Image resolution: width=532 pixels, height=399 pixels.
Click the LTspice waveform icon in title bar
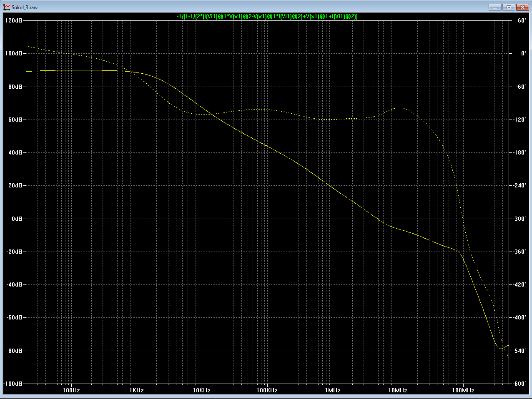click(x=7, y=7)
